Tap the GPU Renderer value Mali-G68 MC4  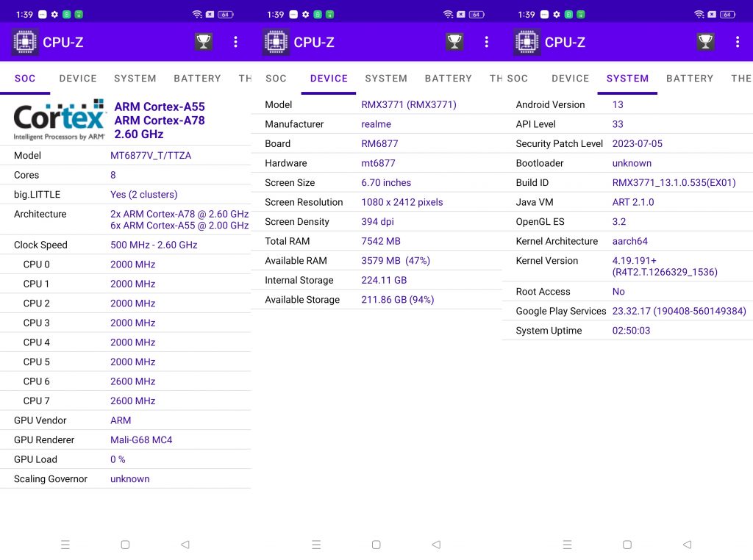[x=141, y=440]
